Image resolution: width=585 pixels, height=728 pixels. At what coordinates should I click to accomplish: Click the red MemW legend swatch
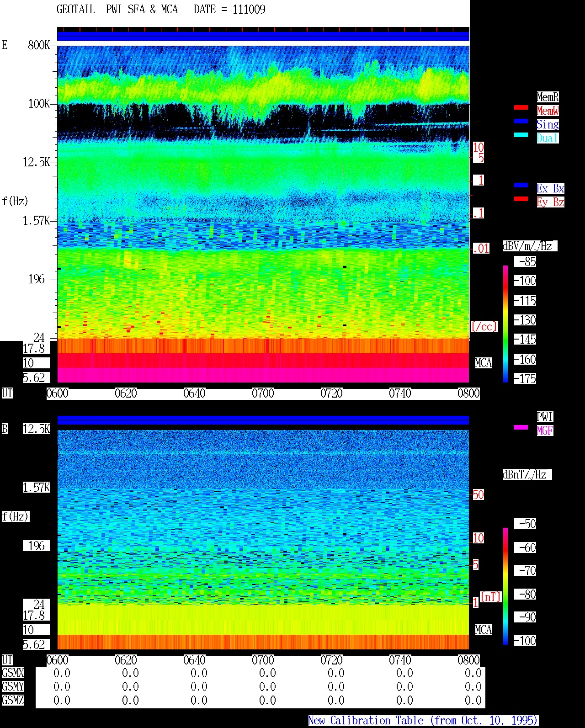tap(521, 108)
